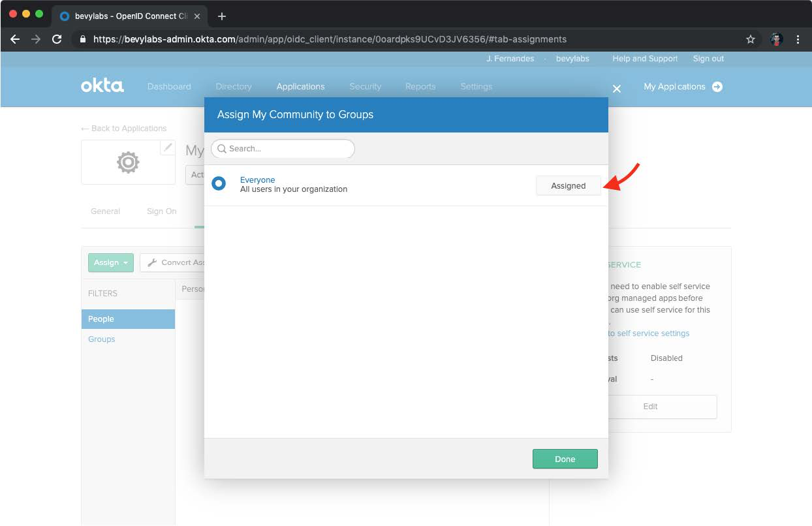The image size is (812, 526).
Task: Open the Dashboard menu
Action: pos(169,86)
